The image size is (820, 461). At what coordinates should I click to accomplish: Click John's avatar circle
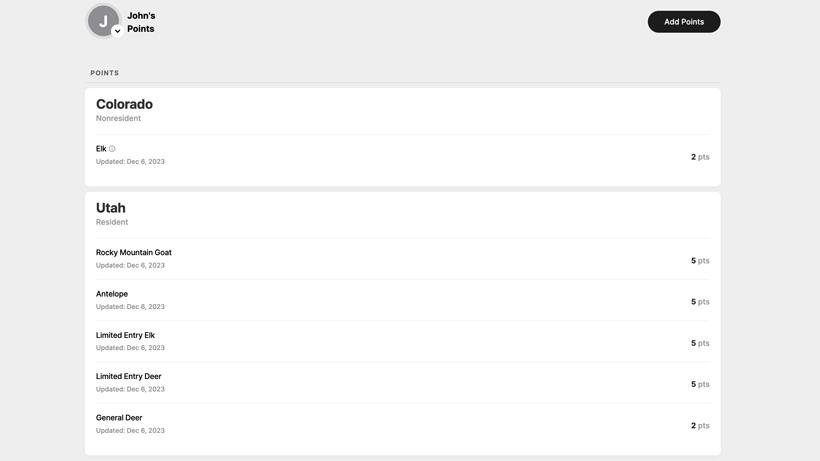click(102, 21)
